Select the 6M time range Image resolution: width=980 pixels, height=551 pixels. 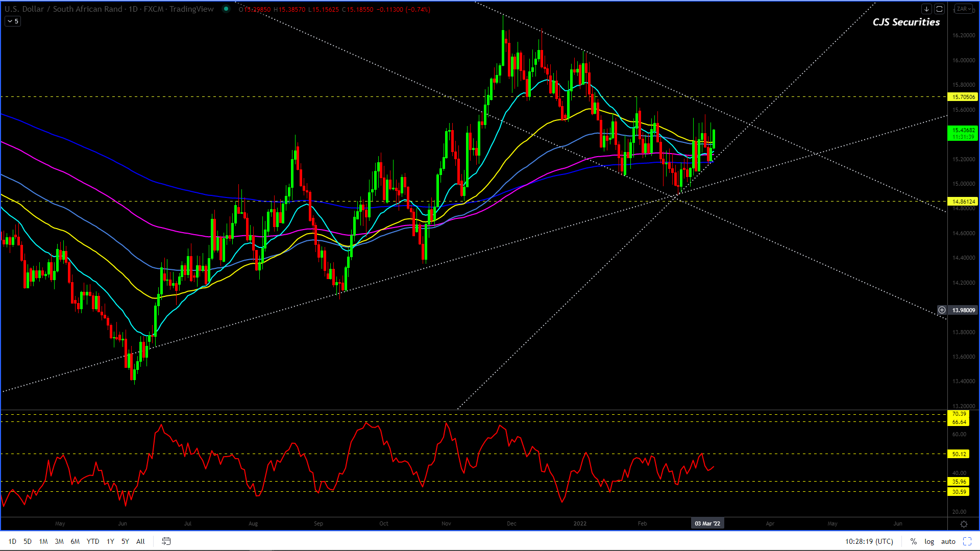[75, 541]
